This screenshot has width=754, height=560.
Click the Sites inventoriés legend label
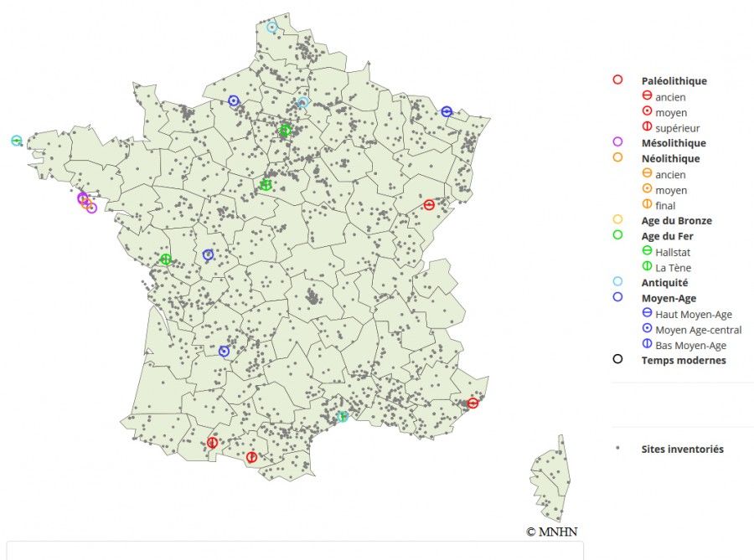(x=682, y=450)
